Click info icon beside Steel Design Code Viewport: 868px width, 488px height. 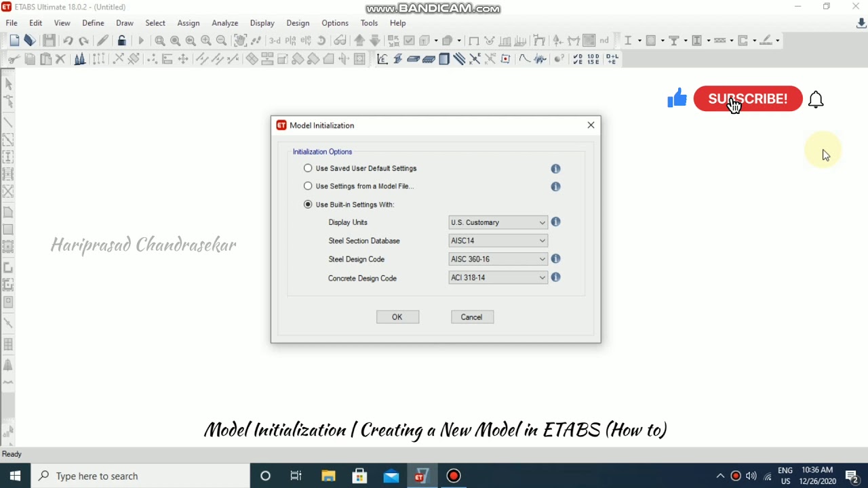coord(555,258)
